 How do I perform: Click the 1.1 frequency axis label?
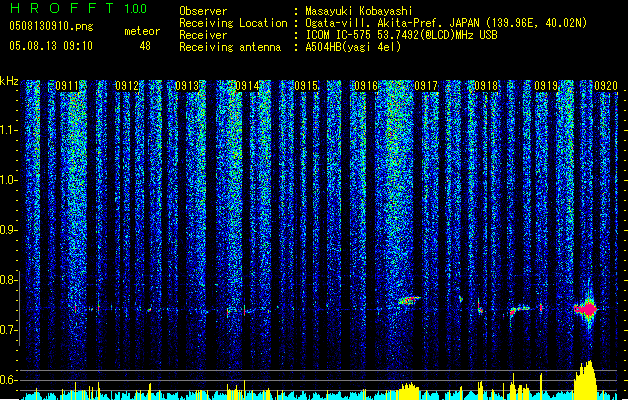[x=8, y=130]
